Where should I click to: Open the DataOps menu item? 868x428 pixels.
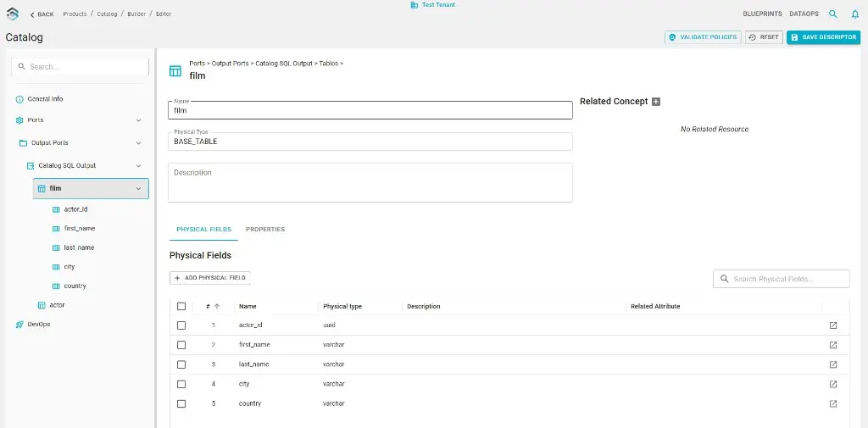(x=804, y=14)
